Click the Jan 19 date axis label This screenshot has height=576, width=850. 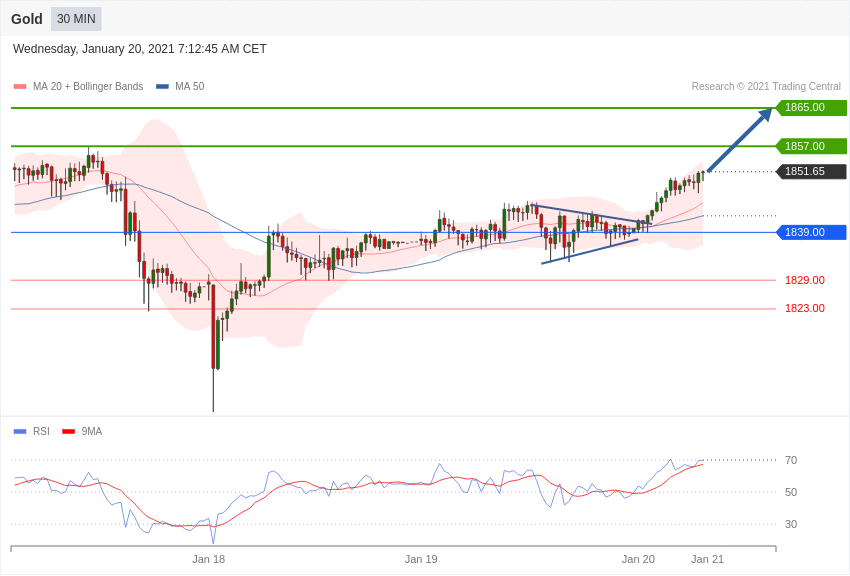(x=421, y=559)
